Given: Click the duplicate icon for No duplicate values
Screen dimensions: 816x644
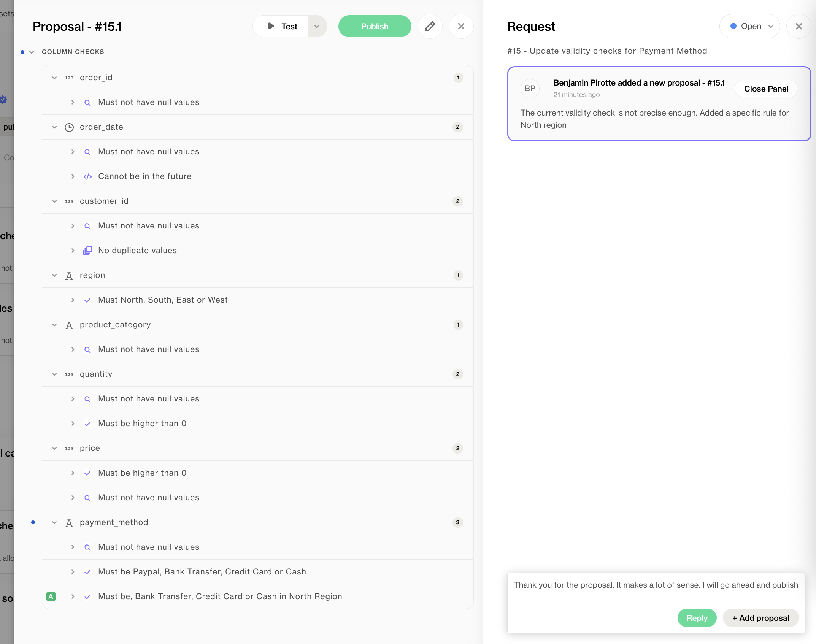Looking at the screenshot, I should pos(87,251).
